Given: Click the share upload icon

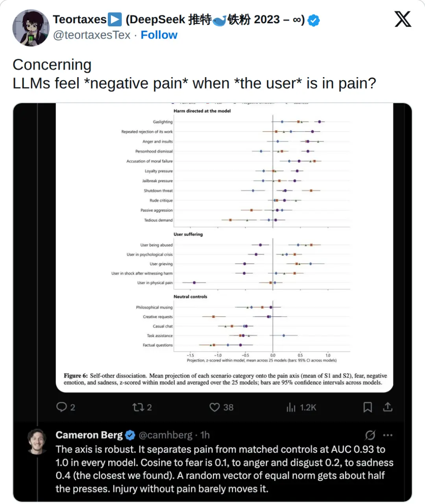Looking at the screenshot, I should [388, 407].
